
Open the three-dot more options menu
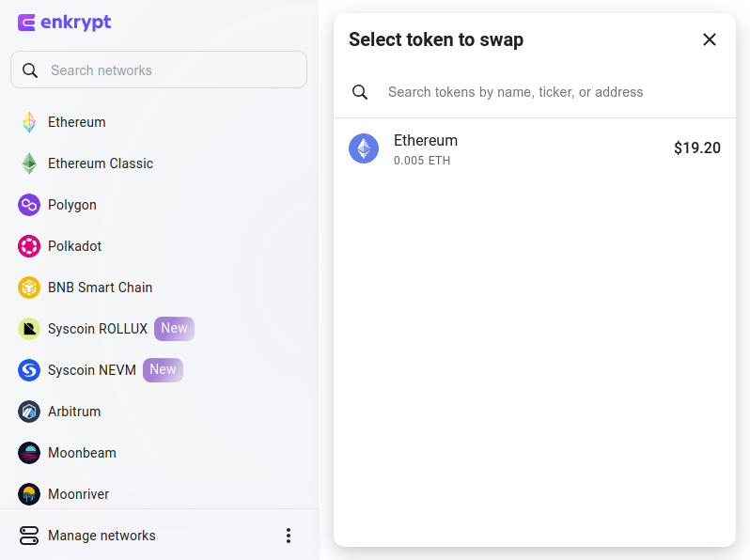click(289, 536)
